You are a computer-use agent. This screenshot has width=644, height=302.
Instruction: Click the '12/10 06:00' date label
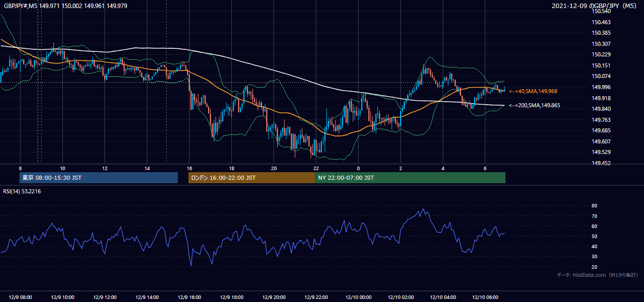pos(485,297)
